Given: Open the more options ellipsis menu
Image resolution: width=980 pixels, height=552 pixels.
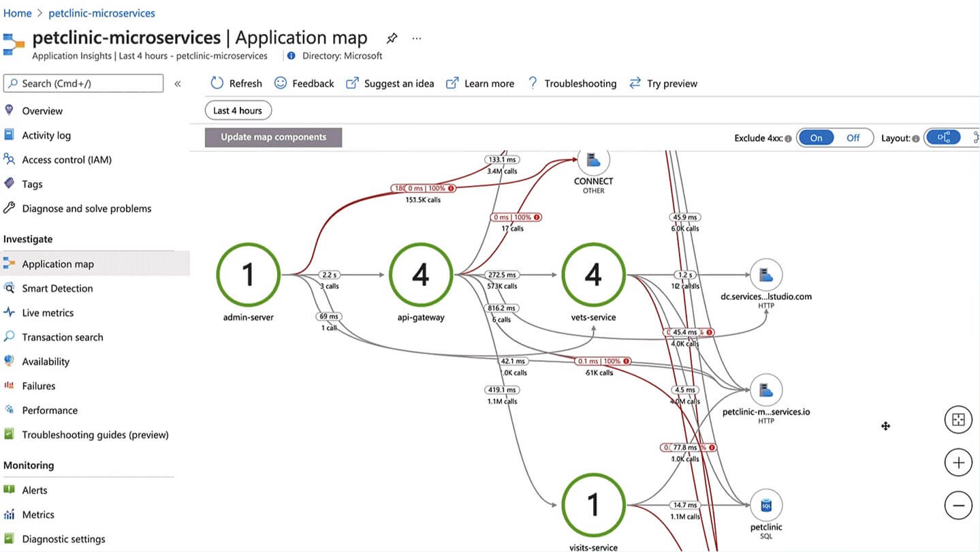Looking at the screenshot, I should pos(417,38).
